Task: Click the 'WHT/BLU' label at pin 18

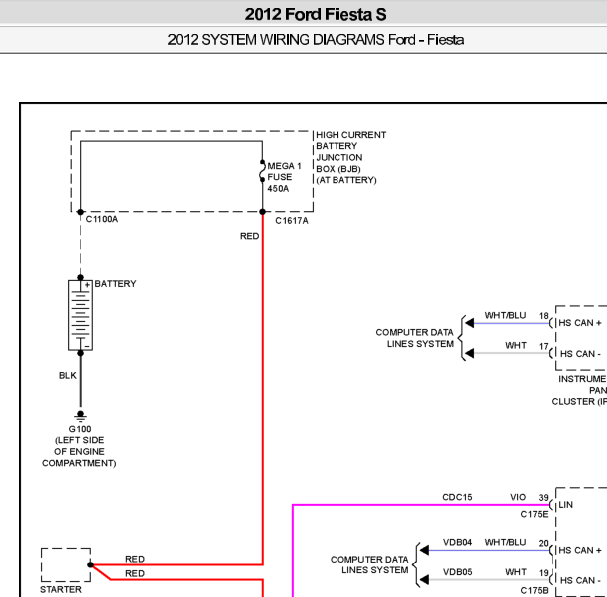Action: pos(505,316)
